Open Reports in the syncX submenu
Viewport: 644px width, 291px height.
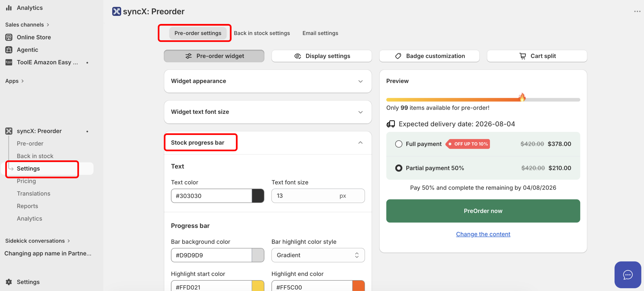[27, 206]
